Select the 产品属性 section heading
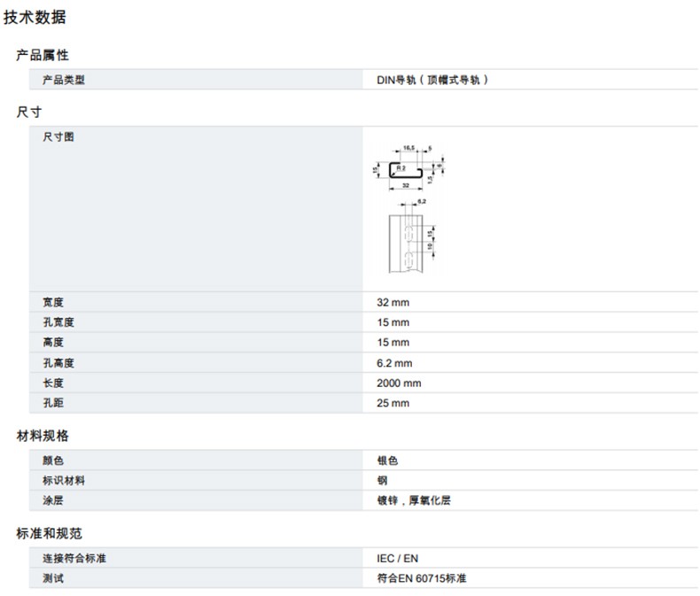700x596 pixels. (x=43, y=56)
